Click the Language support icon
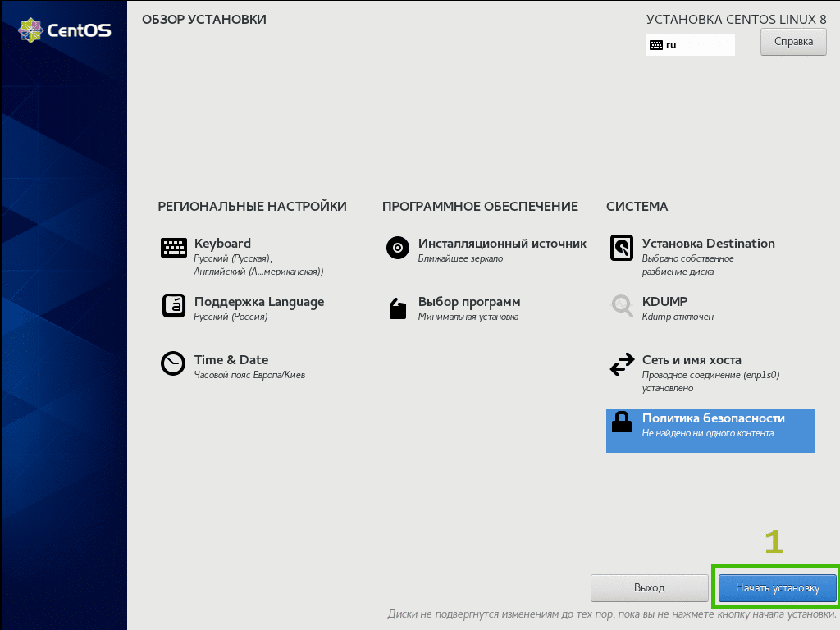 pyautogui.click(x=174, y=306)
